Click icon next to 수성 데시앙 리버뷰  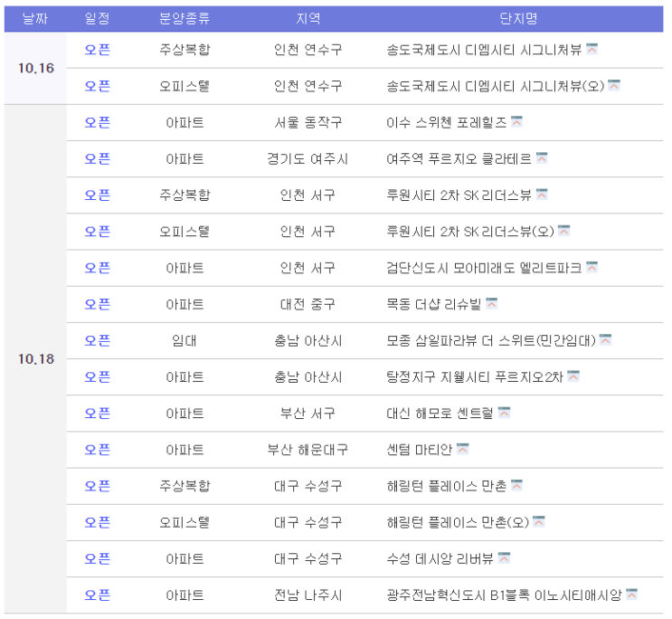pos(504,558)
